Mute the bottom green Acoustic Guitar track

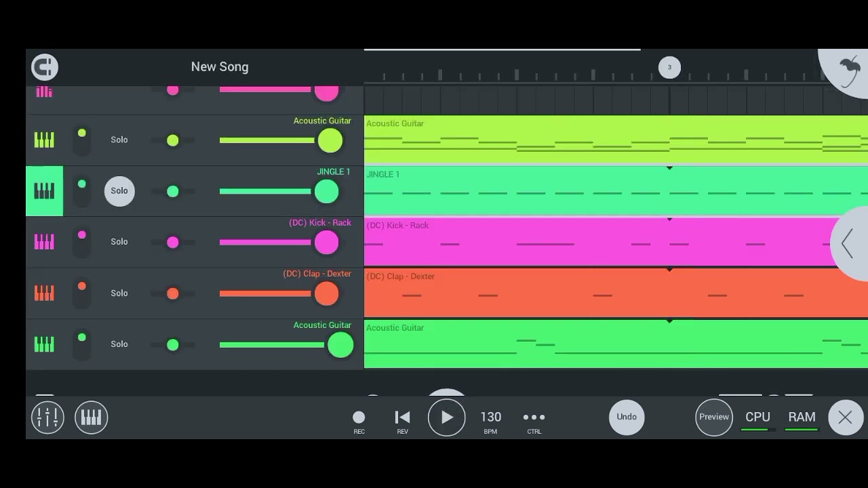[81, 344]
